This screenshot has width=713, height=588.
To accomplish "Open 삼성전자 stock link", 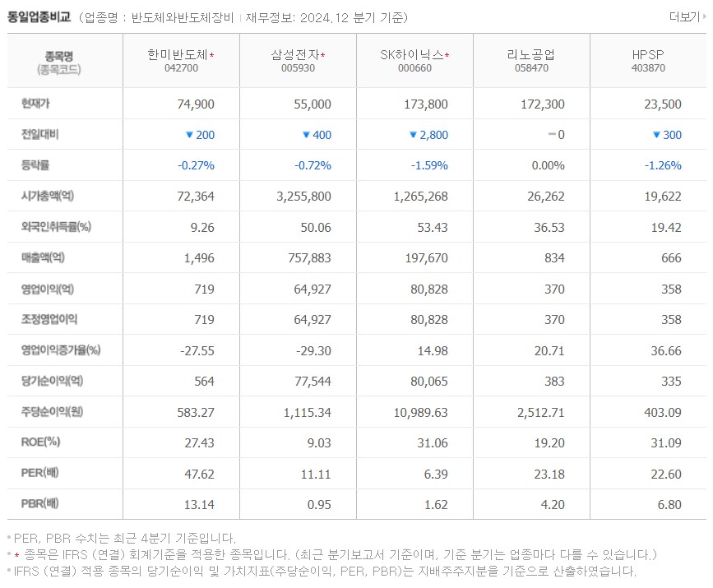I will coord(295,55).
